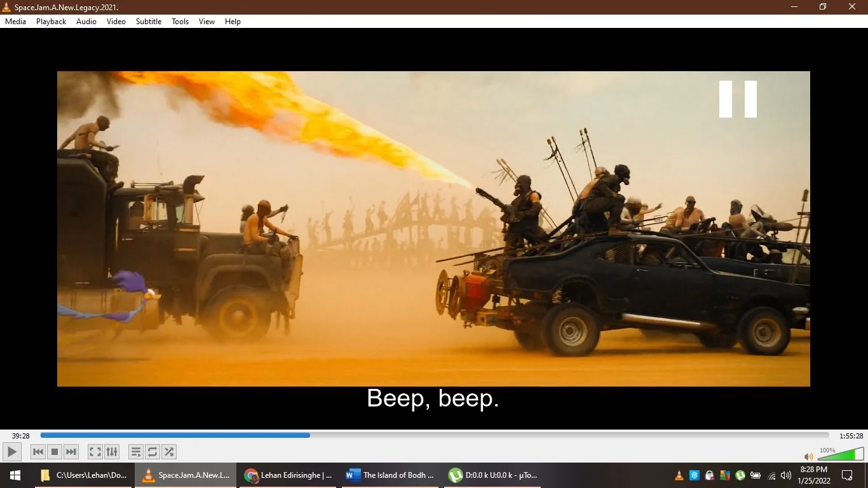
Task: Open the Video menu
Action: pos(116,22)
